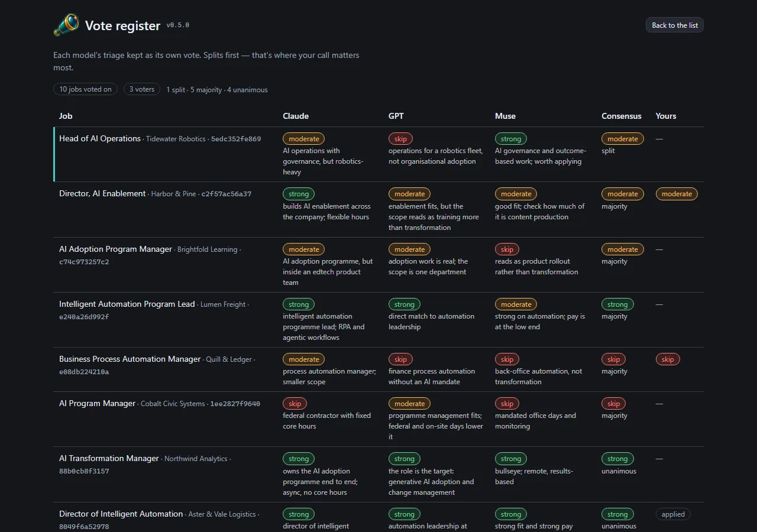757x532 pixels.
Task: Open the Head of AI Operations job
Action: click(100, 138)
